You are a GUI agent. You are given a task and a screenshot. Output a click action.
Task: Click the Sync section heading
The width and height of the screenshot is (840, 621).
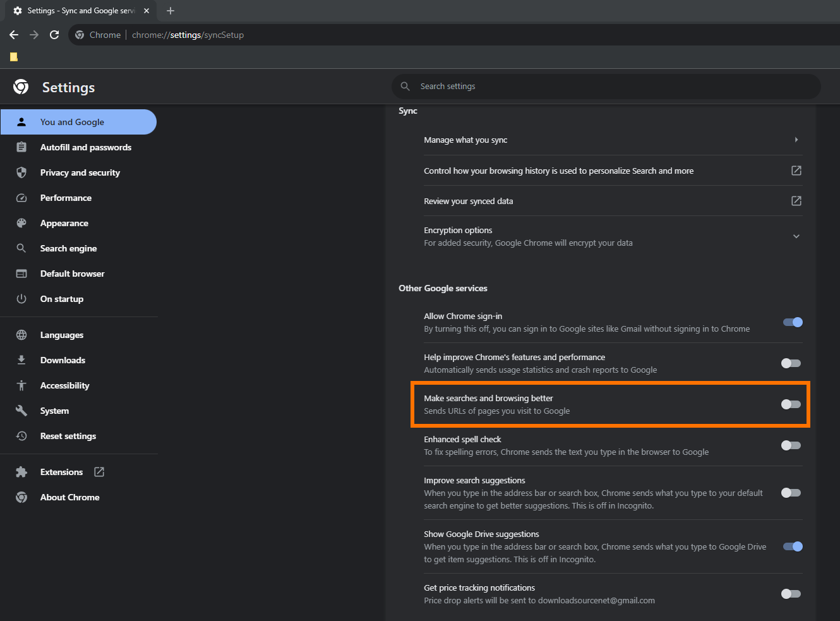coord(408,111)
